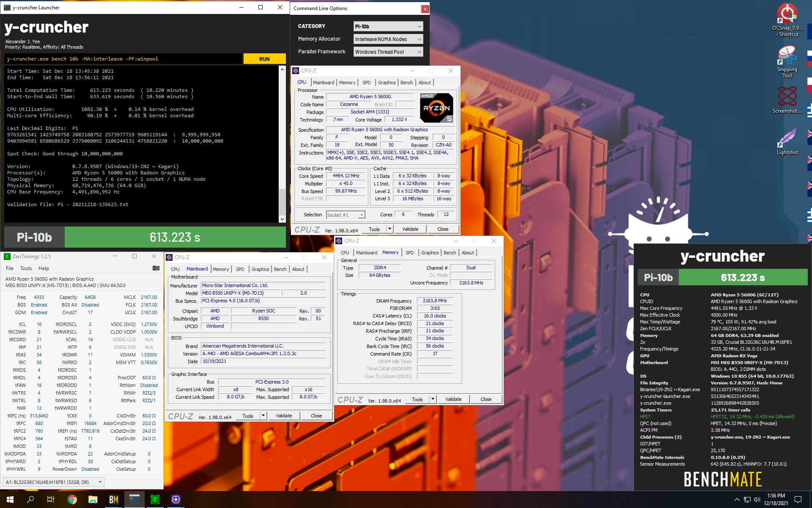The image size is (812, 508).
Task: Open the Memory Allocator dropdown
Action: click(x=388, y=39)
